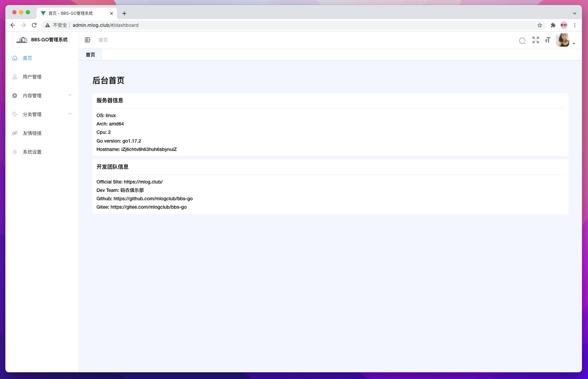The height and width of the screenshot is (379, 588).
Task: Click the friendly links chain icon
Action: 15,133
